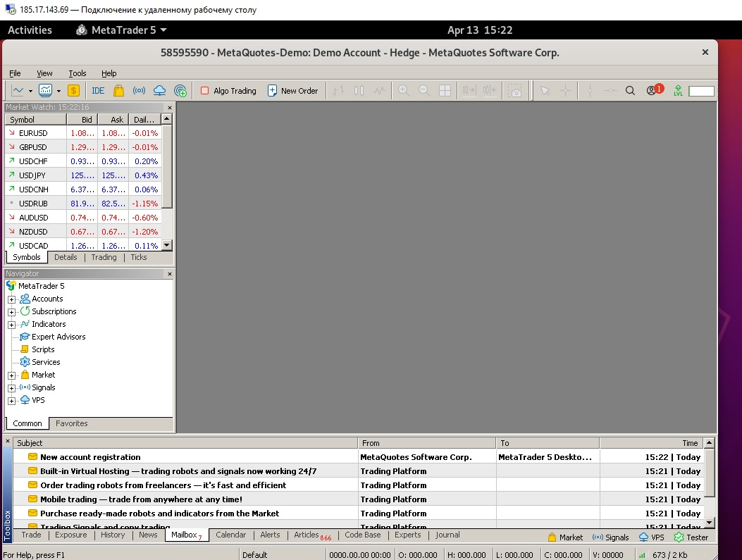Expand the Signals node in Navigator

click(11, 388)
